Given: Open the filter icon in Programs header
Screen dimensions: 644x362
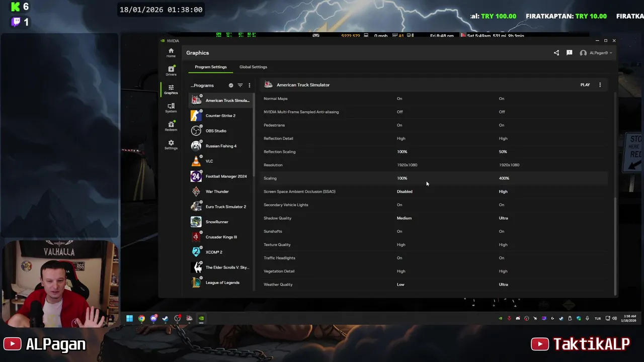Looking at the screenshot, I should click(240, 85).
